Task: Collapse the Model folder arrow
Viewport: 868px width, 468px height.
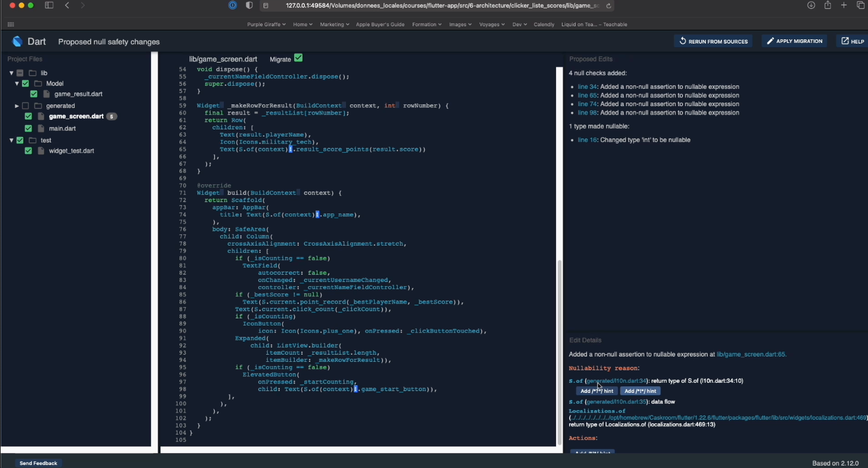Action: (17, 83)
